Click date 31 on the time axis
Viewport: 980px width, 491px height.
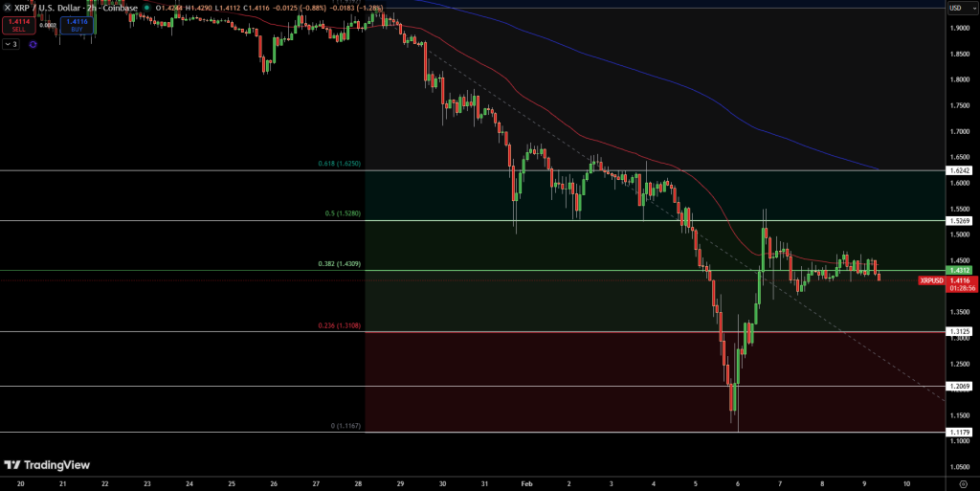[x=485, y=484]
